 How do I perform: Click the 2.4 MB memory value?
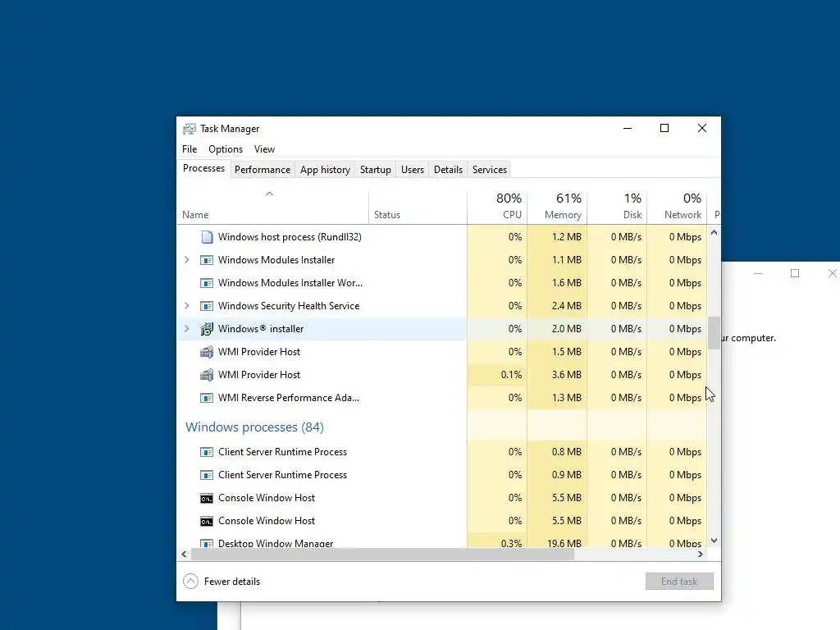(566, 306)
